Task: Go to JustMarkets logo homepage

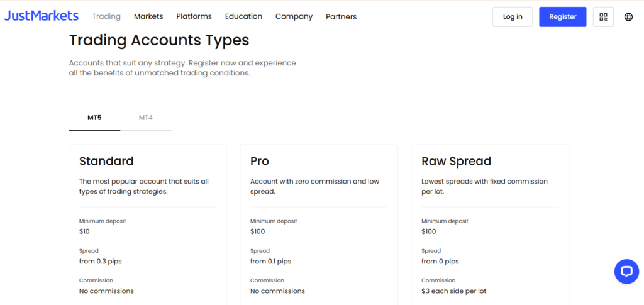Action: point(42,16)
